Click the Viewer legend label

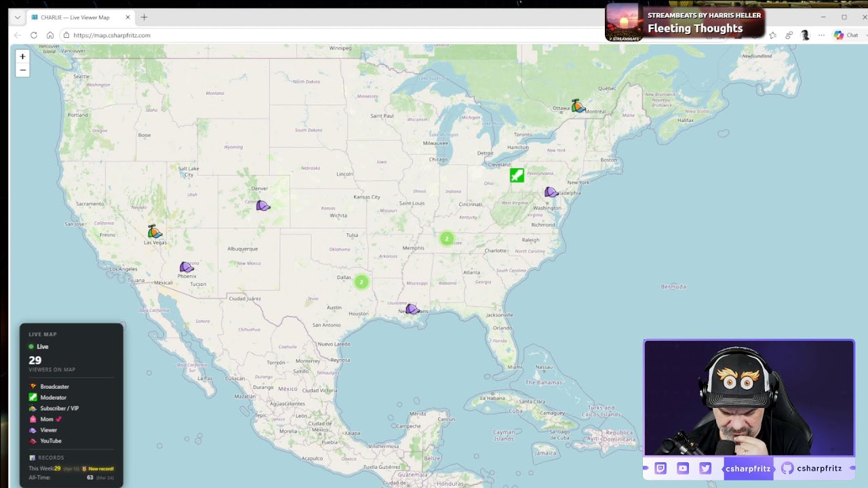pyautogui.click(x=49, y=430)
